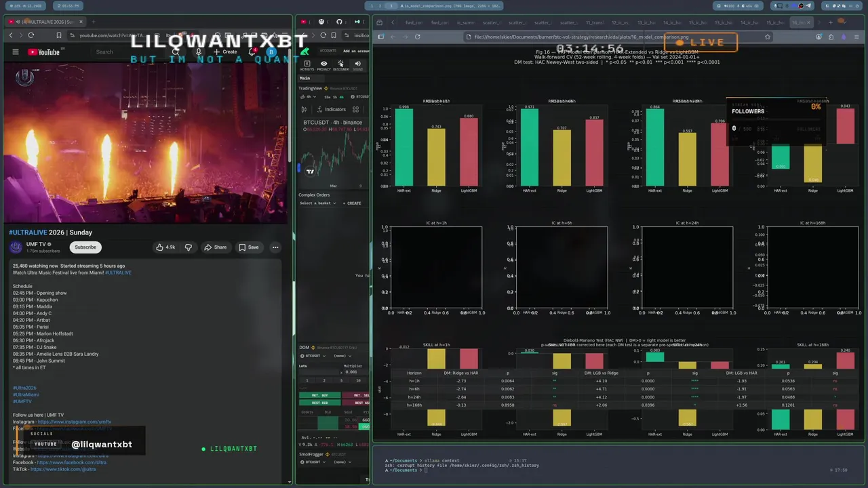The image size is (868, 488).
Task: Select 15m timeframe on chart
Action: click(328, 97)
